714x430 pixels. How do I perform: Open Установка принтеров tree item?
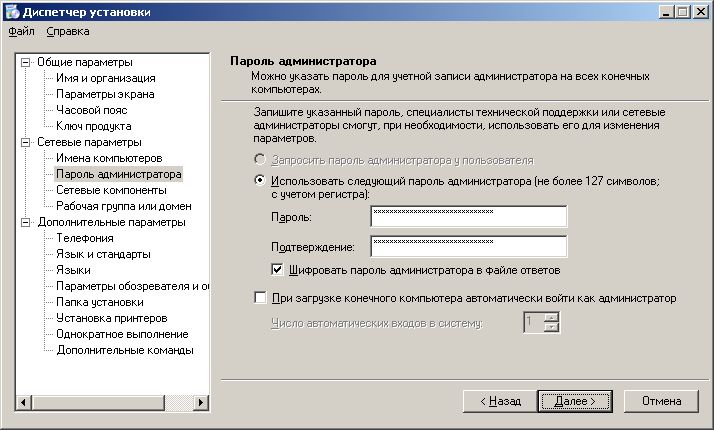110,318
